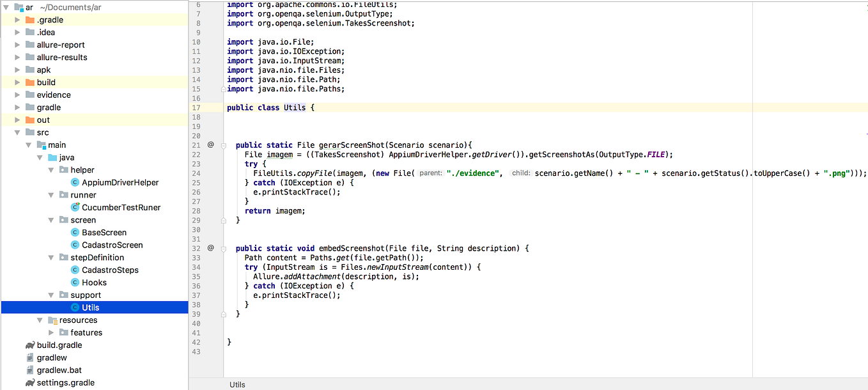
Task: Click the "./evidence" string literal
Action: (472, 173)
